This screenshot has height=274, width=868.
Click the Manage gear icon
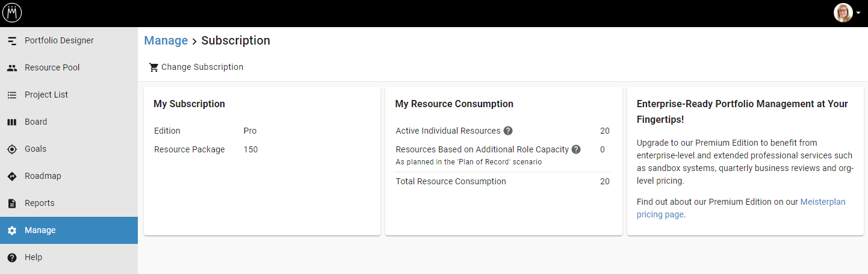(x=12, y=231)
